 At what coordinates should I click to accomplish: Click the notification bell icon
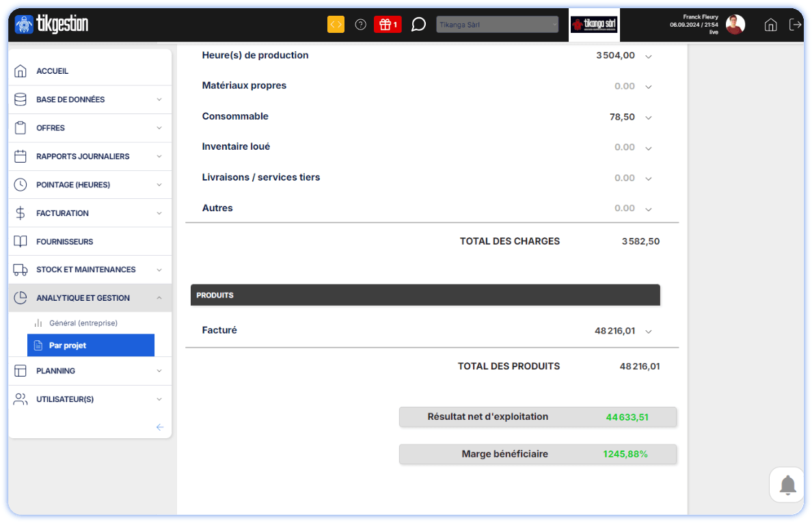(787, 485)
